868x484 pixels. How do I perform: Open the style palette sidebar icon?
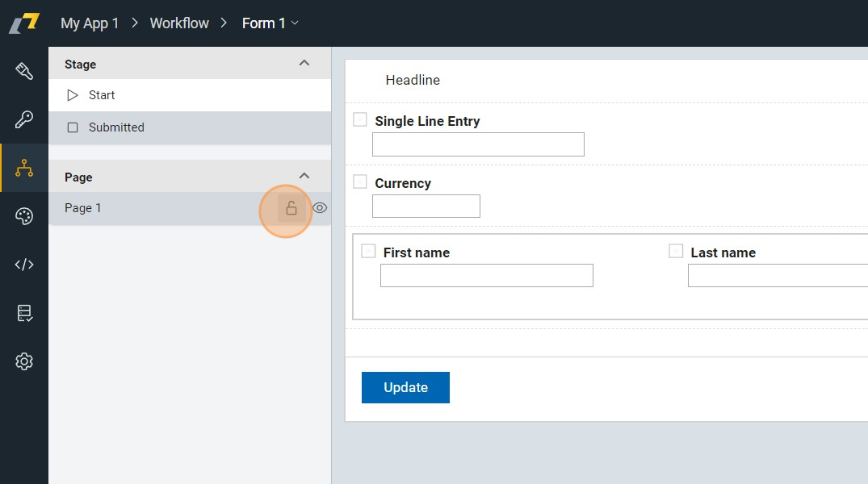(x=24, y=216)
